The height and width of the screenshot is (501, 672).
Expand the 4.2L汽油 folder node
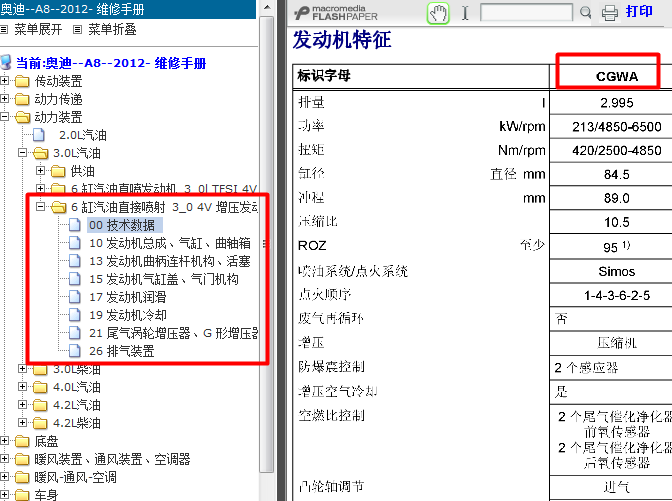click(x=22, y=405)
